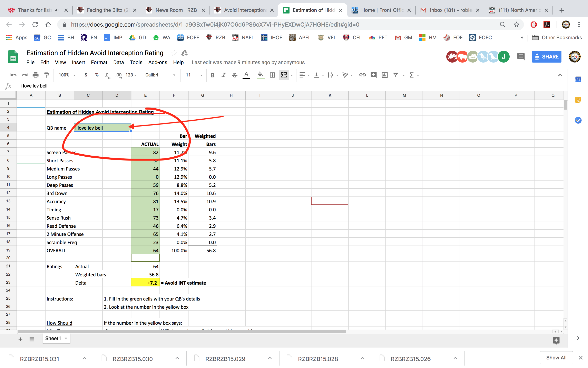Open the zoom 100% dropdown
The width and height of the screenshot is (588, 368).
click(67, 75)
